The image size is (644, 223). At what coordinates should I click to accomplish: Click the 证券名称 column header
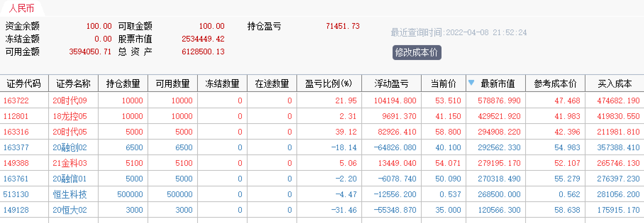[x=73, y=84]
